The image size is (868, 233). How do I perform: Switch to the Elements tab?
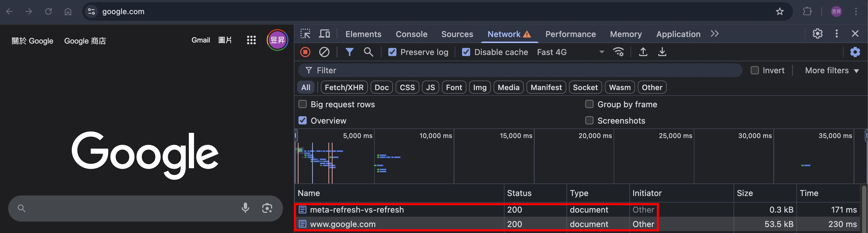coord(363,34)
